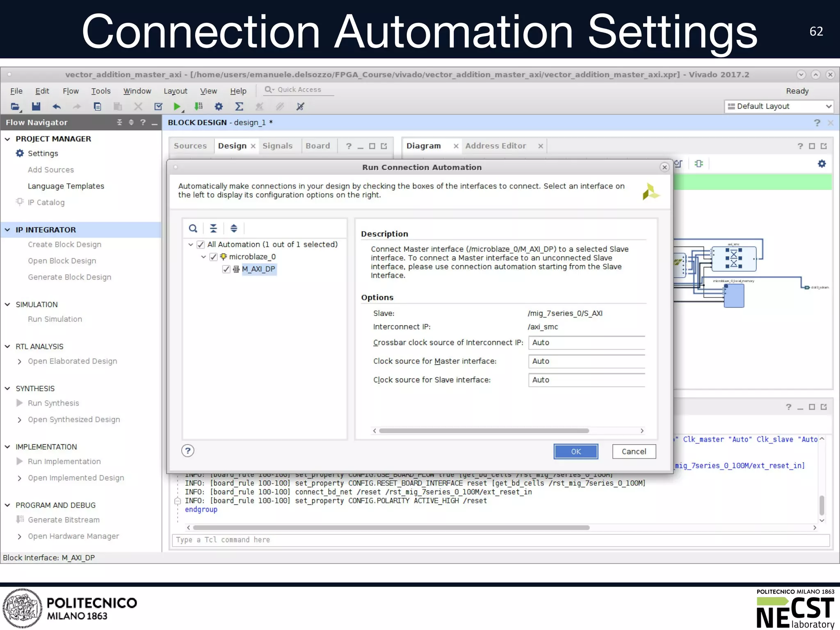Click the Validate checkmark toolbar icon
Image resolution: width=840 pixels, height=630 pixels.
click(x=158, y=107)
